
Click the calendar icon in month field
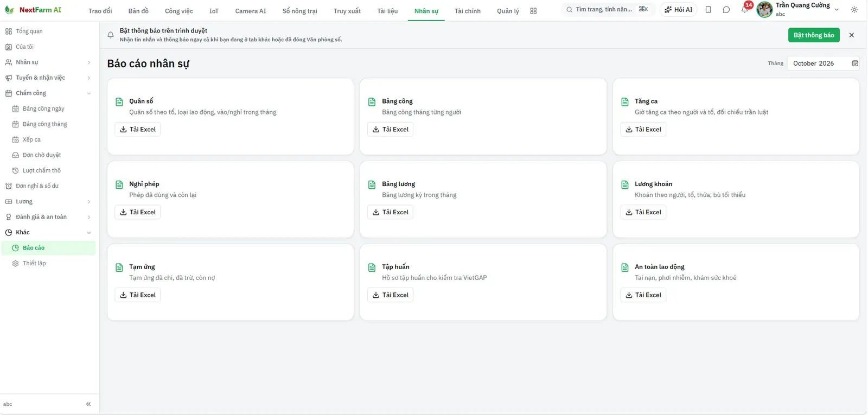click(855, 63)
